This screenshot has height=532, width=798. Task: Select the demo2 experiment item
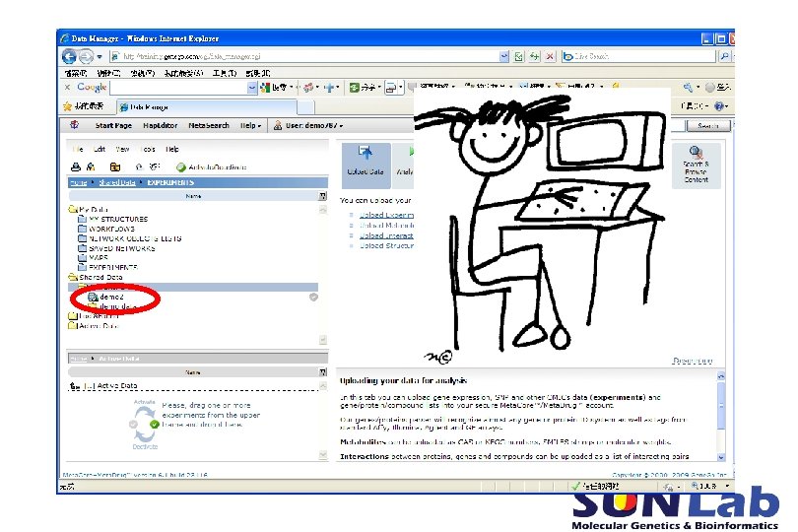pyautogui.click(x=106, y=297)
